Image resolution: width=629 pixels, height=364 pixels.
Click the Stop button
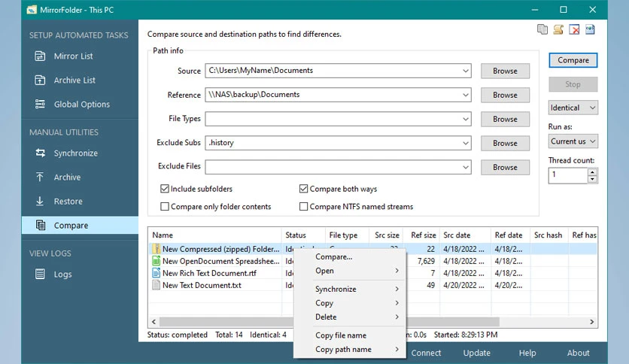[x=573, y=84]
